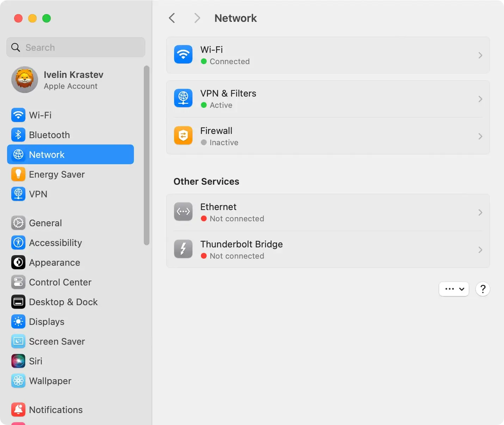The image size is (504, 425).
Task: Open Control Center settings label
Action: click(x=60, y=282)
